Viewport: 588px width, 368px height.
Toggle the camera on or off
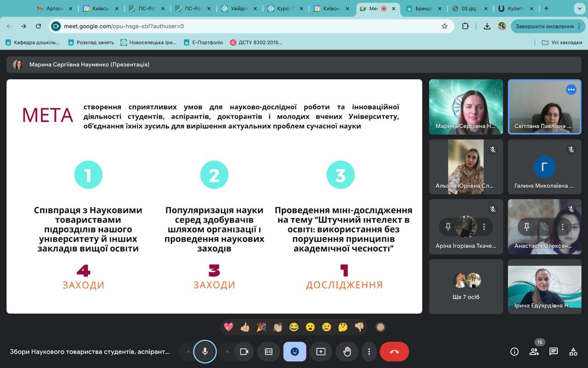(x=244, y=351)
